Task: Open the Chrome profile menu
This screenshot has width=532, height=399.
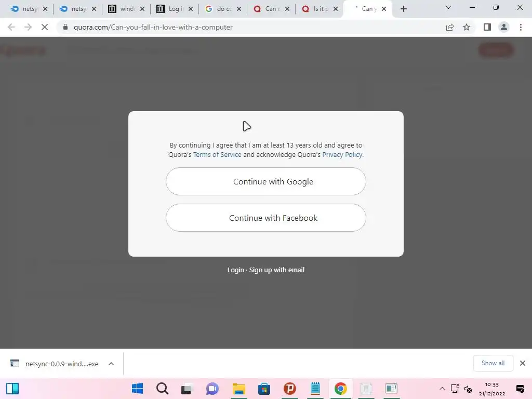Action: pyautogui.click(x=504, y=27)
